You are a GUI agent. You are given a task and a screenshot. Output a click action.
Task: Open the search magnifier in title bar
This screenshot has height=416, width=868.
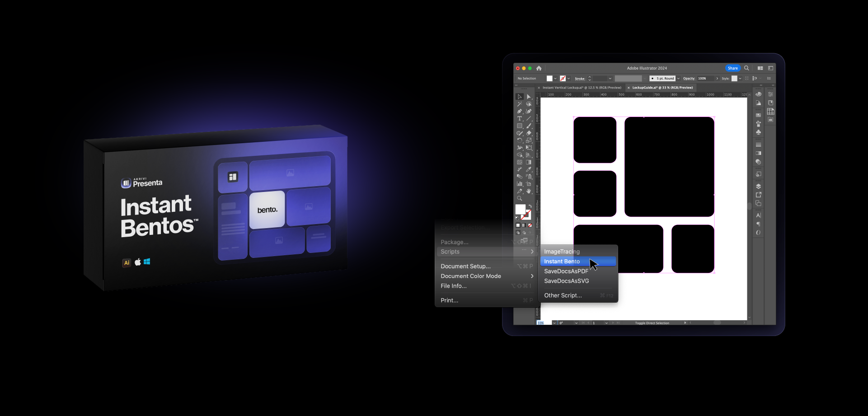tap(746, 68)
